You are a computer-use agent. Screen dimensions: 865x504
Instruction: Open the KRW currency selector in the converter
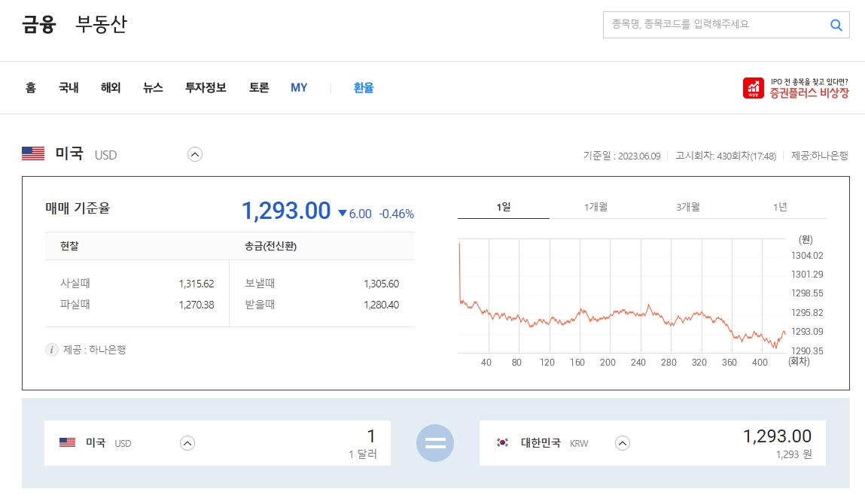tap(623, 443)
